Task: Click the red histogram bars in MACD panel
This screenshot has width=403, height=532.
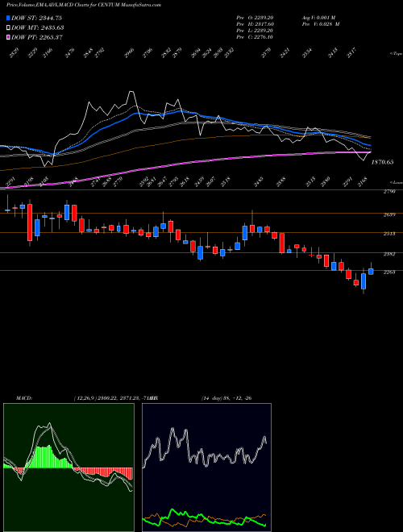Action: pos(105,473)
